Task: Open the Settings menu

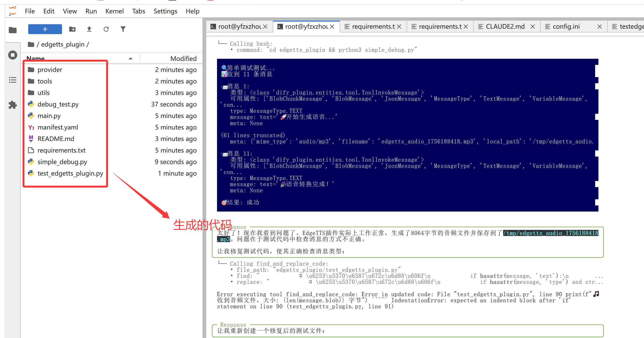Action: pos(165,11)
